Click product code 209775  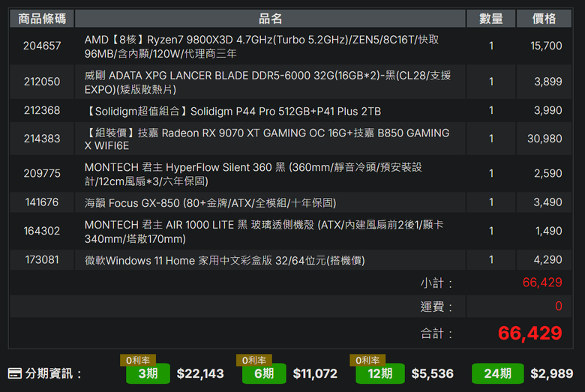[x=42, y=173]
